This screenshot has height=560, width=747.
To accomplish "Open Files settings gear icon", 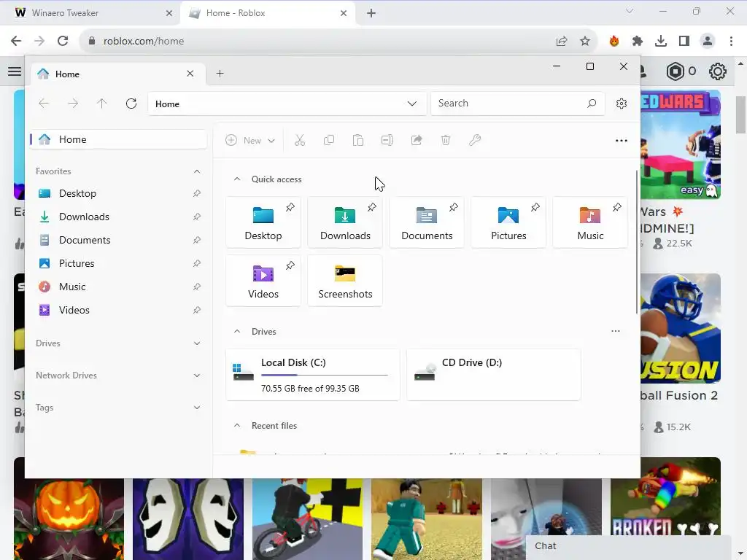I will point(622,104).
